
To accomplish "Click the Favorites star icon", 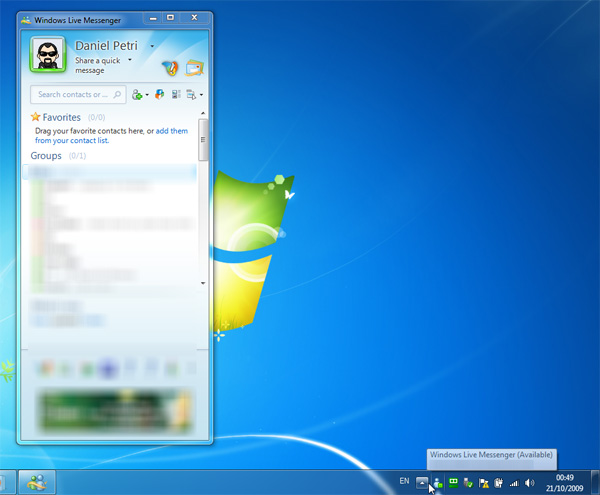I will click(x=36, y=117).
